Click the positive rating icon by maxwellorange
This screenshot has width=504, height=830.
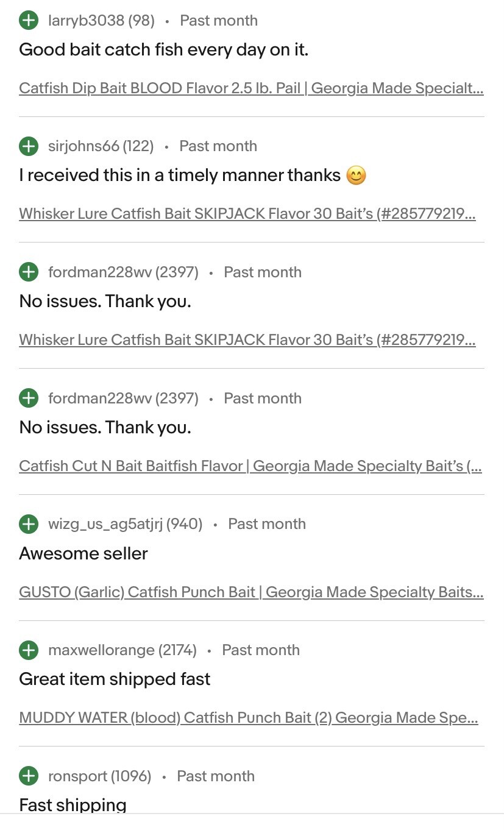pyautogui.click(x=29, y=650)
